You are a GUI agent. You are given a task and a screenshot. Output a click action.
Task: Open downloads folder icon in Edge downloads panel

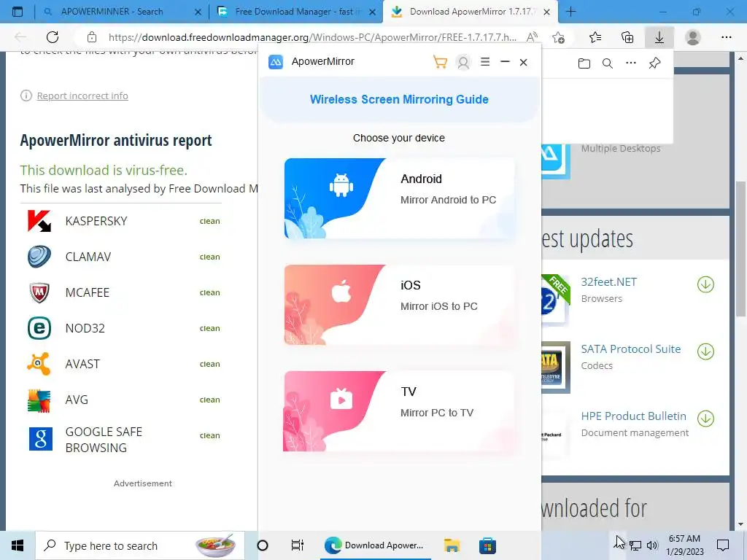coord(584,63)
